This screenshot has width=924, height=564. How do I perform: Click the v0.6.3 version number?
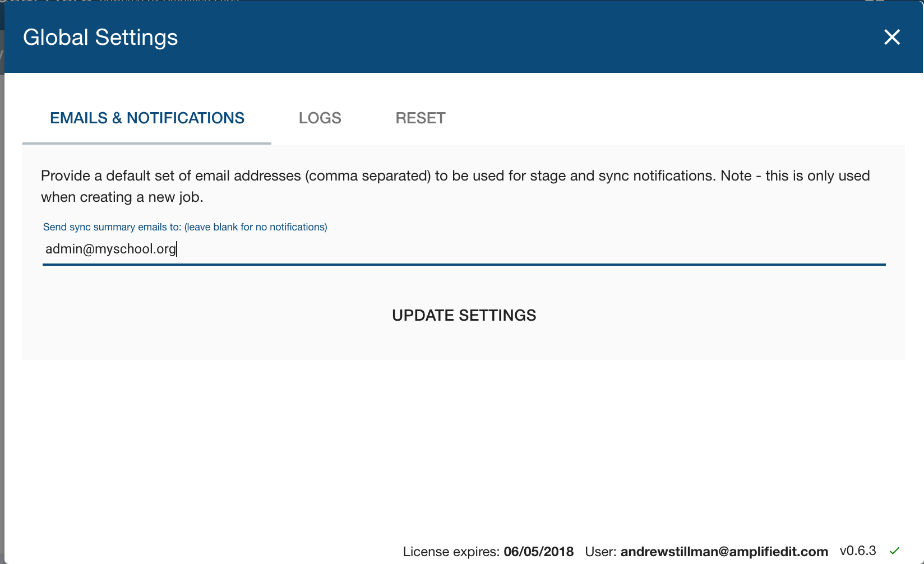tap(857, 551)
